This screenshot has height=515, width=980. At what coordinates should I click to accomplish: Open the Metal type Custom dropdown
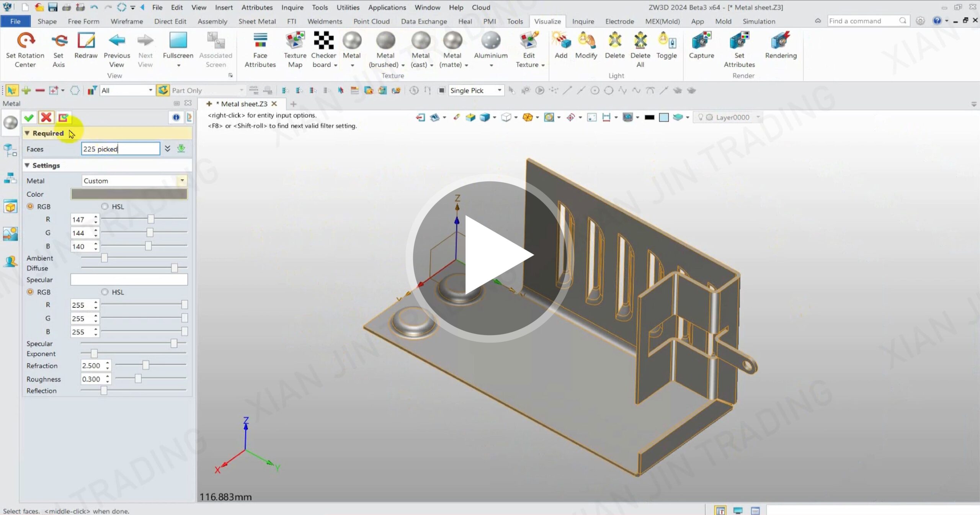[x=182, y=181]
